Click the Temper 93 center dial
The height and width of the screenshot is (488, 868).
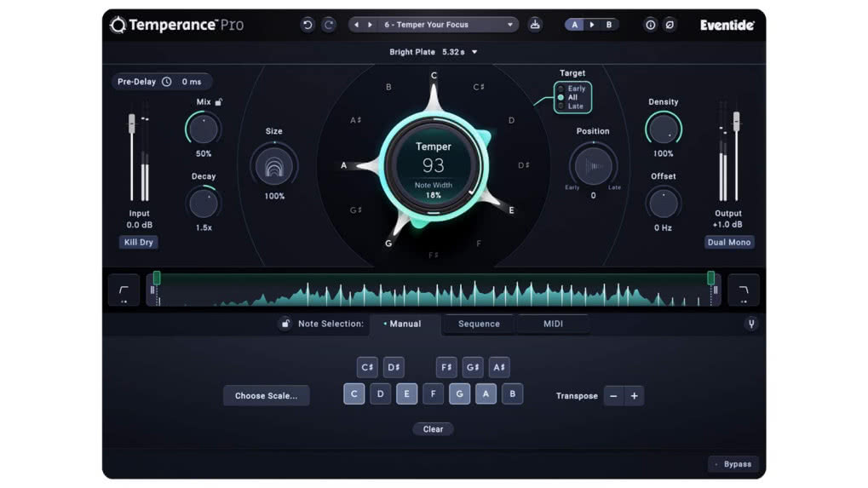tap(434, 165)
